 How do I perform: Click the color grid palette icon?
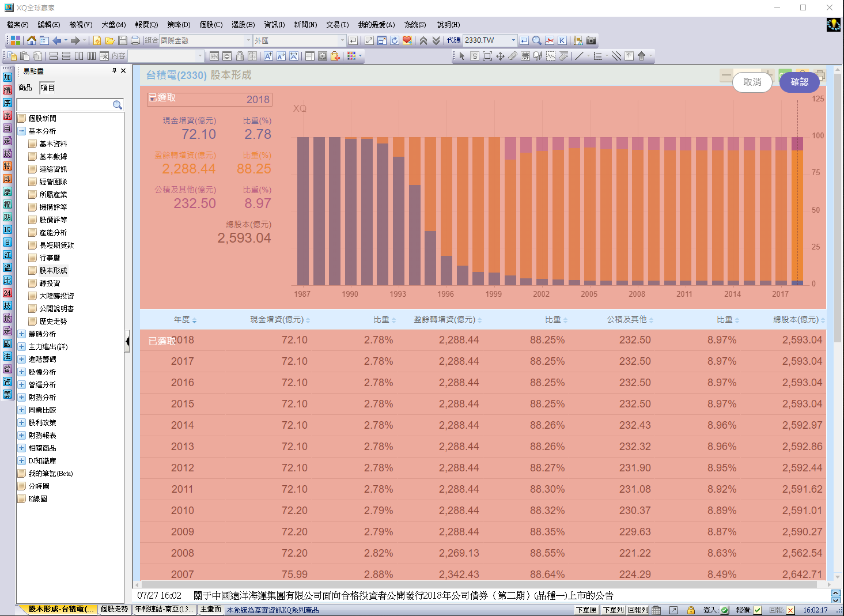click(x=351, y=56)
